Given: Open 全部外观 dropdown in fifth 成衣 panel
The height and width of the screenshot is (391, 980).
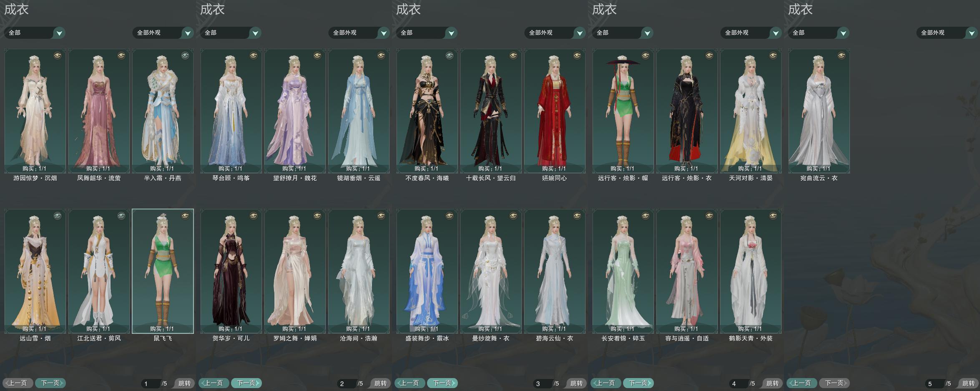Looking at the screenshot, I should point(947,33).
